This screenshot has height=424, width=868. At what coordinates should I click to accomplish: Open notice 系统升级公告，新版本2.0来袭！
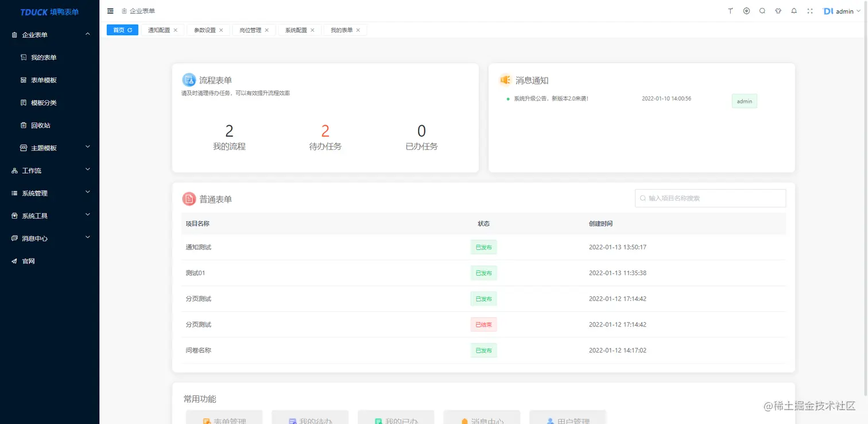[x=551, y=99]
